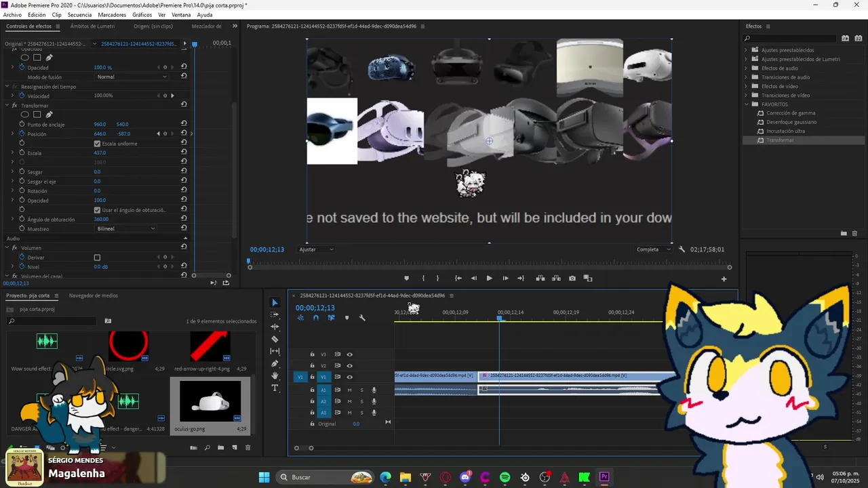
Task: Select Corrección de gamma effect
Action: tap(791, 113)
